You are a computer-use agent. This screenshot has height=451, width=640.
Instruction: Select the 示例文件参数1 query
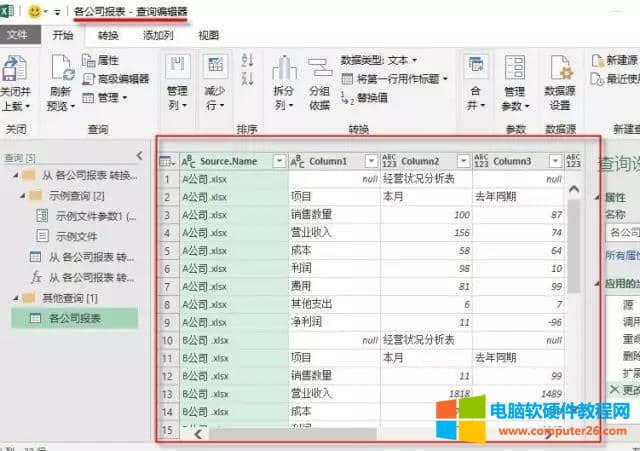click(86, 216)
